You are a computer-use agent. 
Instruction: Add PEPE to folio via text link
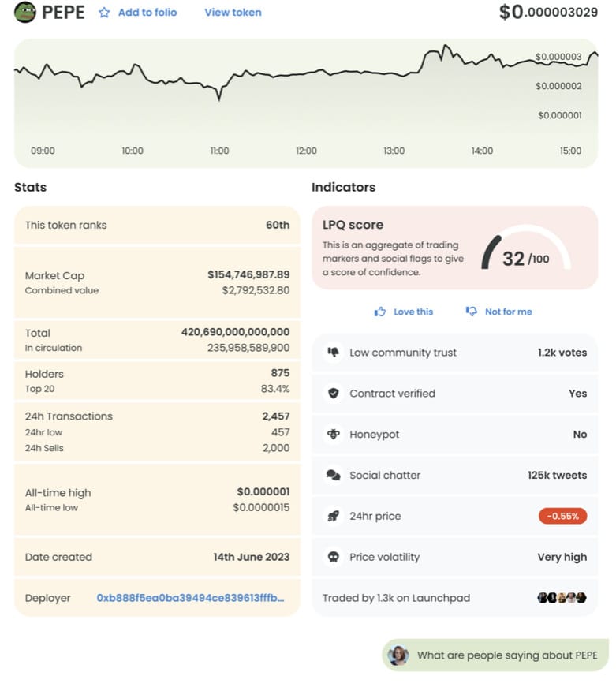pyautogui.click(x=147, y=13)
